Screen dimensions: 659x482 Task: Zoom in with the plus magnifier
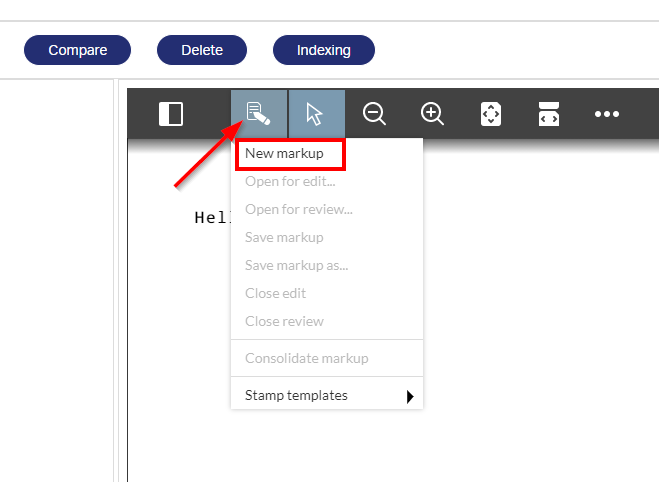(432, 114)
